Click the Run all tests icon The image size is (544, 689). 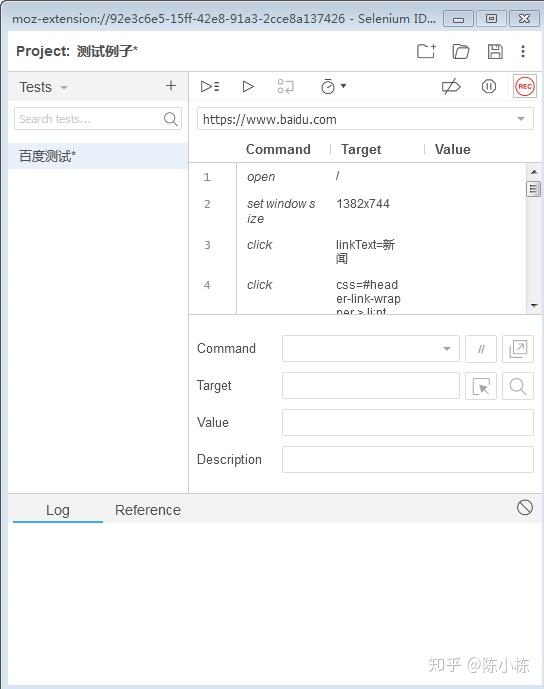point(210,87)
